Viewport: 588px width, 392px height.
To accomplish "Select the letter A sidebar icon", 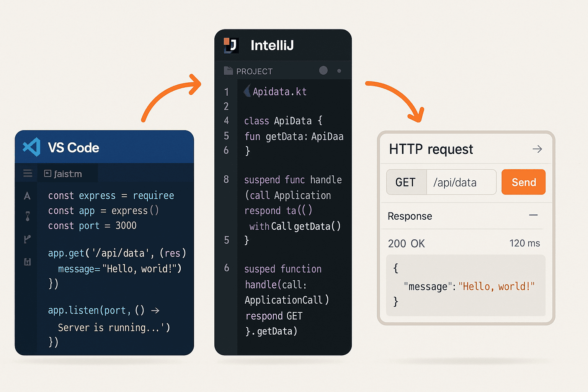I will (x=27, y=196).
